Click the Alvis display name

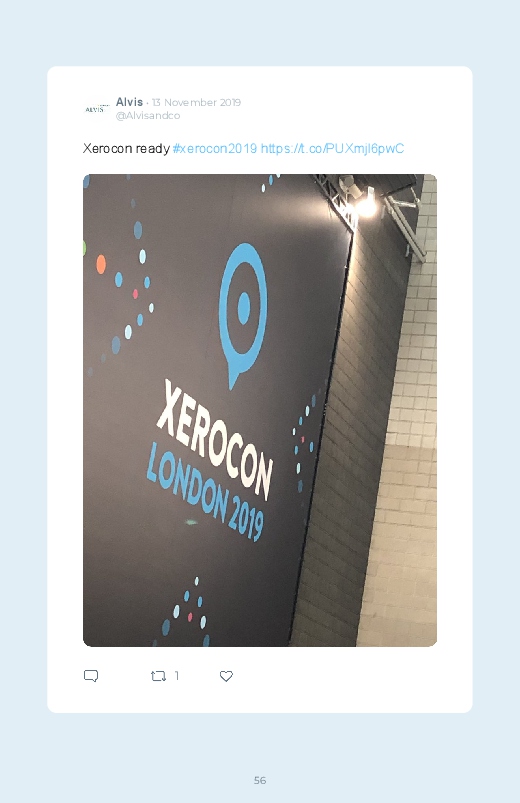coord(129,102)
